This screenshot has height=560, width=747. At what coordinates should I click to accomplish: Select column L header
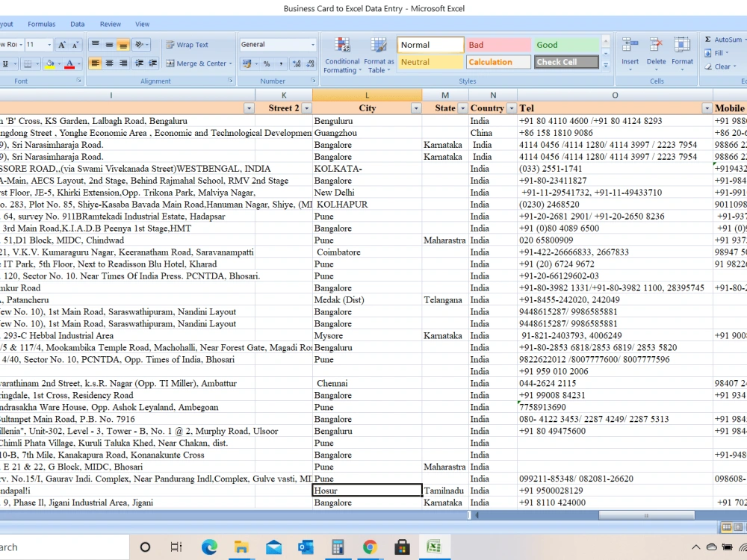tap(367, 96)
